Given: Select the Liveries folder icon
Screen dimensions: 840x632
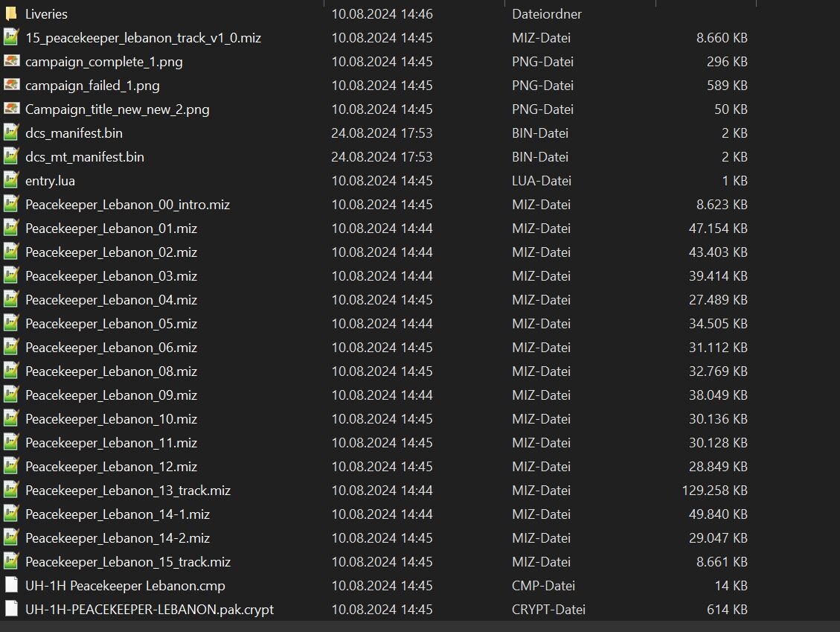Looking at the screenshot, I should 11,13.
